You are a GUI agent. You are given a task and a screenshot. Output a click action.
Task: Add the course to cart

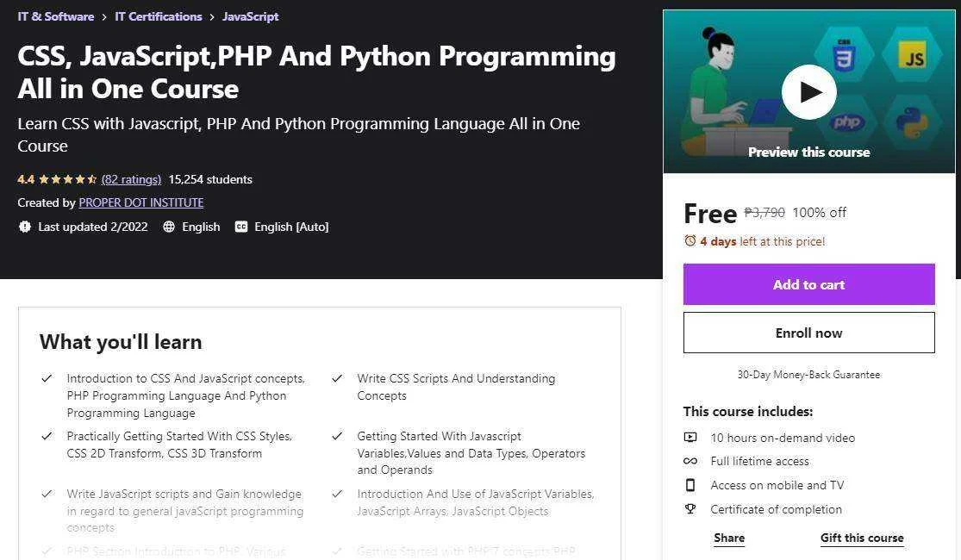coord(809,284)
